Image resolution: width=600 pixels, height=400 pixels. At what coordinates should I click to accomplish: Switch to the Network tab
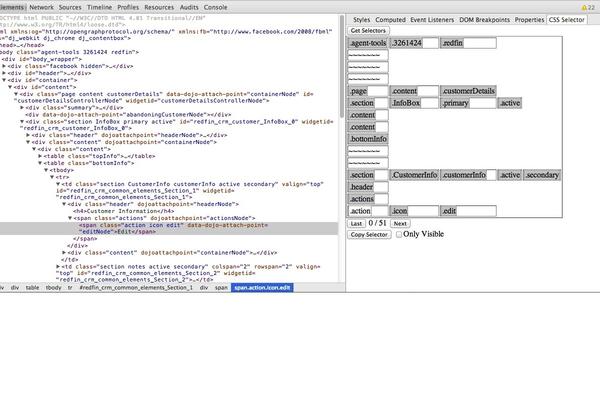coord(41,7)
